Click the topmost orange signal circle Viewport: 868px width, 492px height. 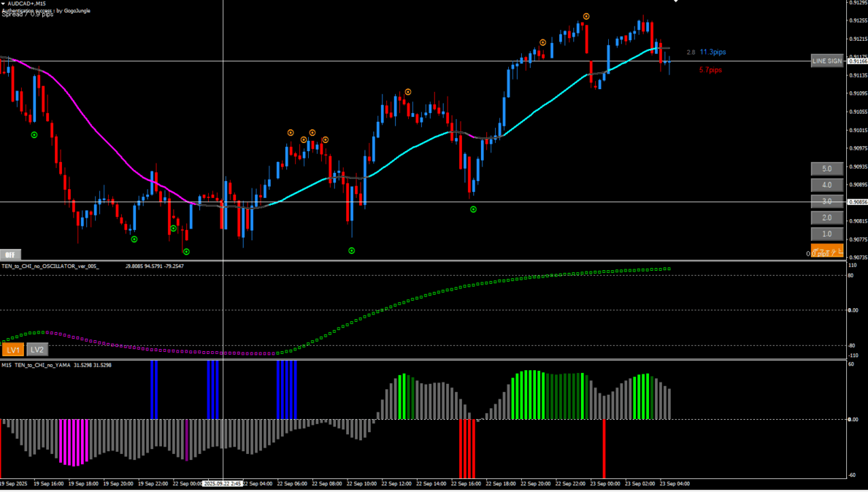586,16
